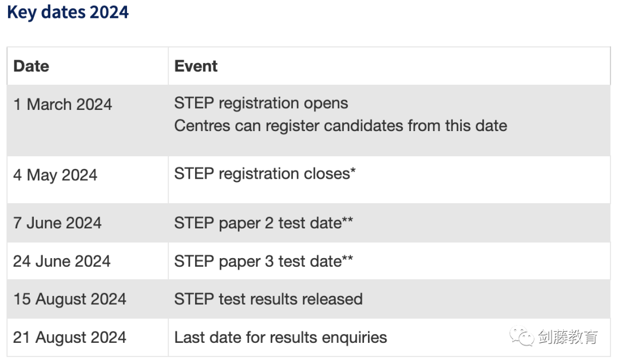Click STEP registration opens text
This screenshot has width=618, height=364.
pyautogui.click(x=262, y=104)
